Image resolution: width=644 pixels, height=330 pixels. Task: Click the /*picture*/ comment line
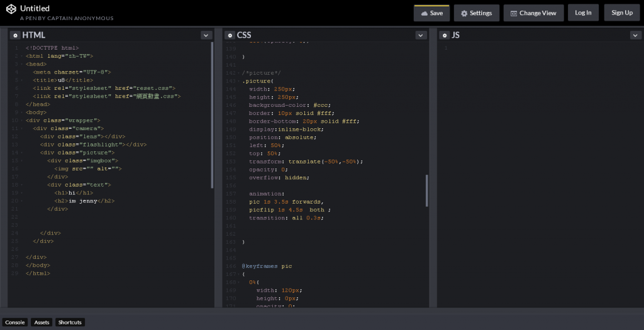click(261, 73)
